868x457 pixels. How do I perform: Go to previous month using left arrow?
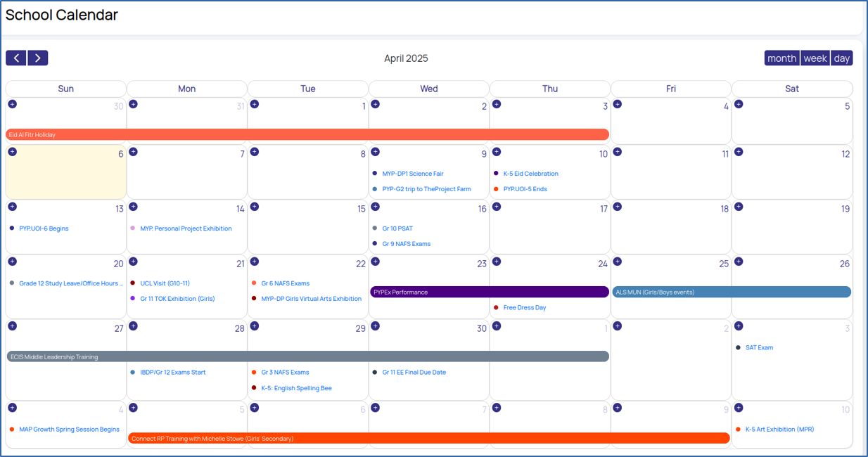point(16,58)
